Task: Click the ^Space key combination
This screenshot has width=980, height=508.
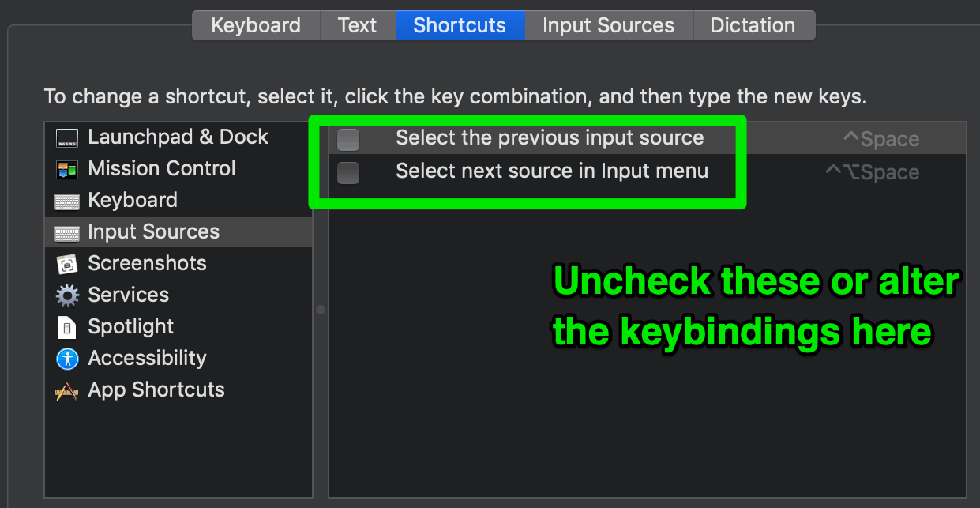Action: point(881,140)
